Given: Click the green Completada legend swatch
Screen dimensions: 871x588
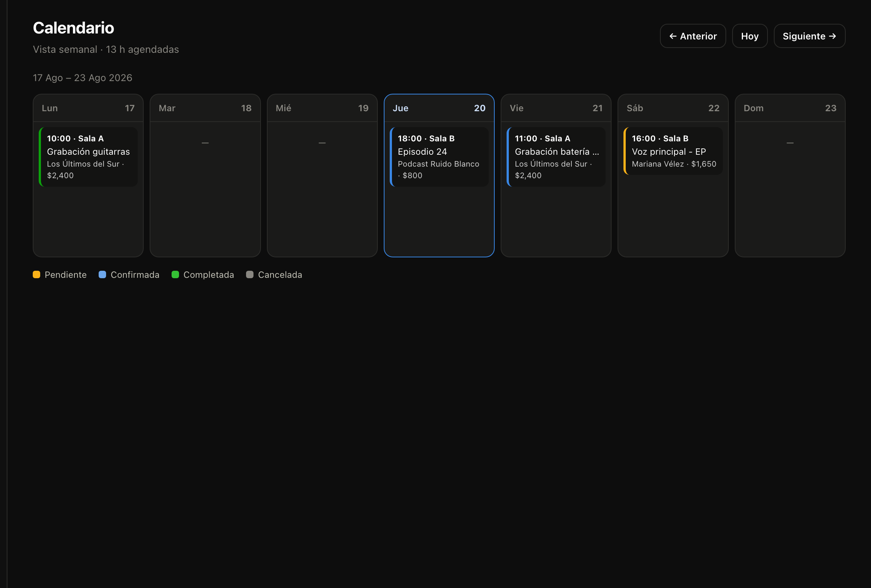Looking at the screenshot, I should 175,274.
